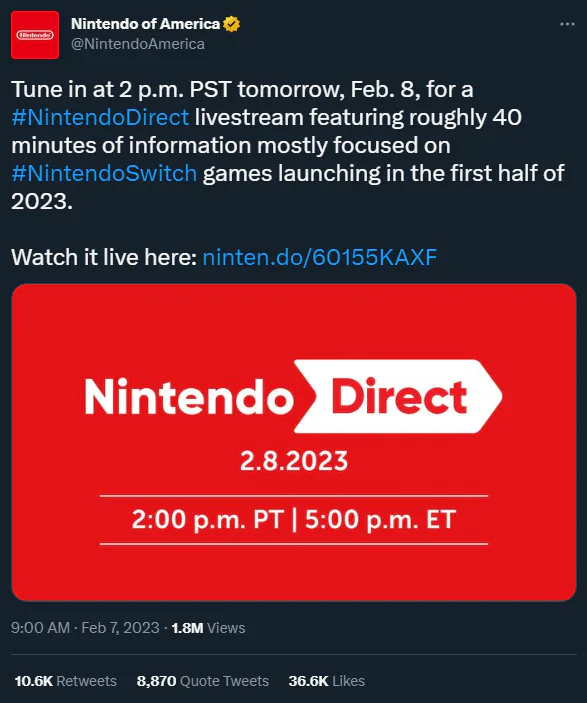Click the 2.8.2023 date in image
The width and height of the screenshot is (587, 703).
[294, 461]
